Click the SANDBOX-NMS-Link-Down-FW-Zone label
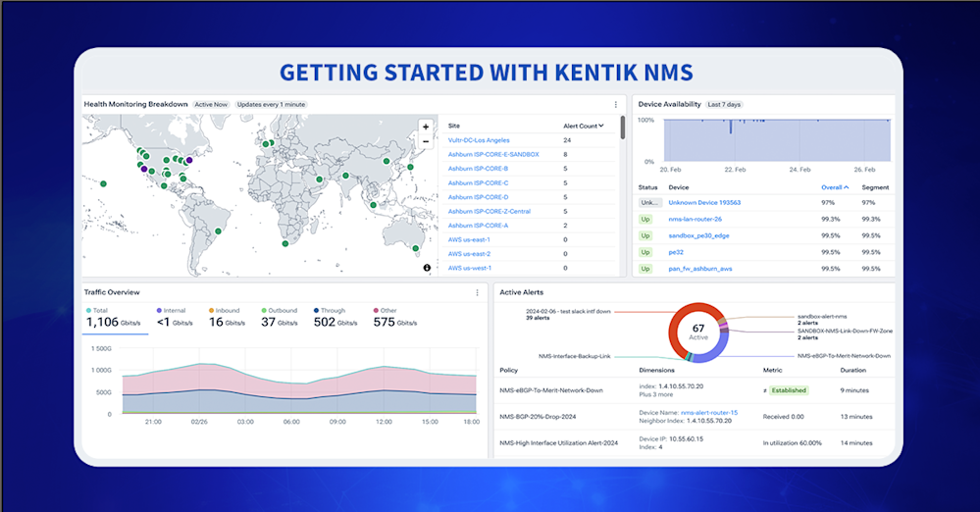 [845, 332]
